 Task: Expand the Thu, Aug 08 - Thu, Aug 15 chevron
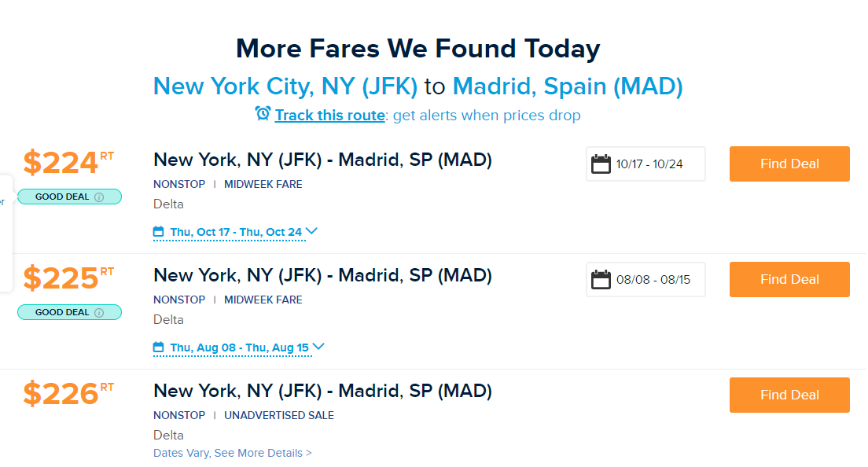tap(318, 347)
